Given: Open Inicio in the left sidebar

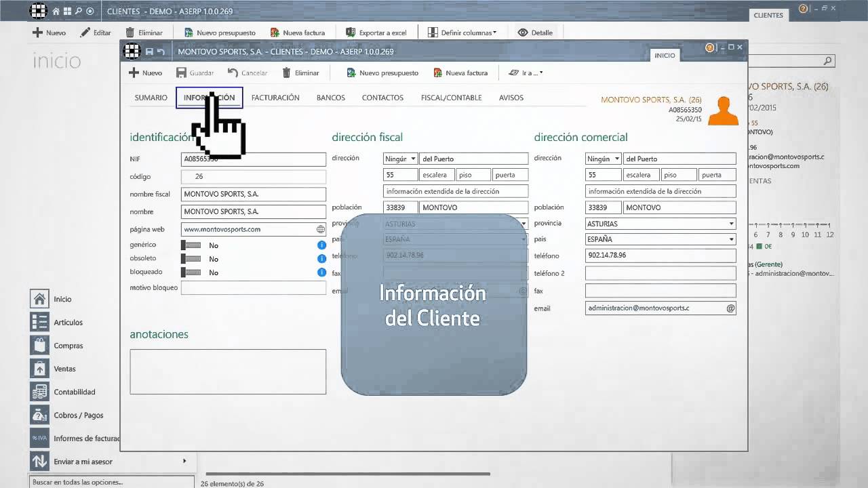Looking at the screenshot, I should coord(50,299).
